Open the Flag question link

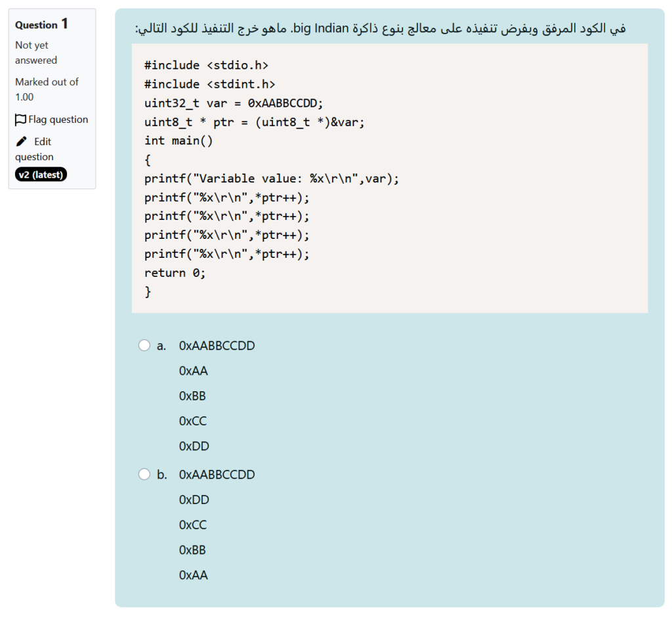tap(58, 119)
